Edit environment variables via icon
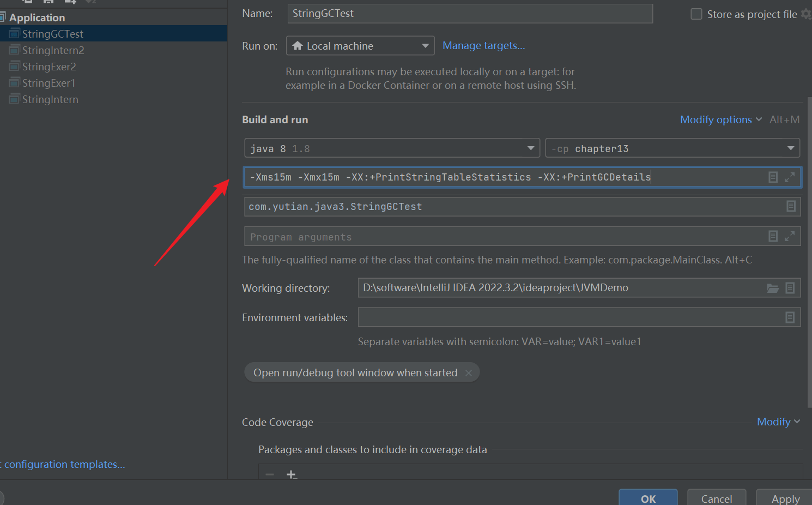This screenshot has height=505, width=812. coord(790,317)
